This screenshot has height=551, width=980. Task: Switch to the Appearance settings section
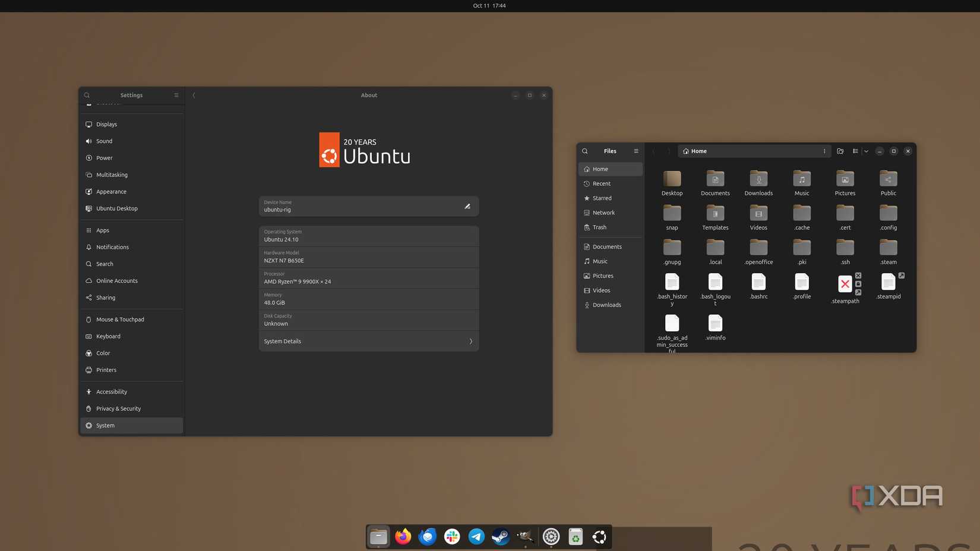[111, 191]
